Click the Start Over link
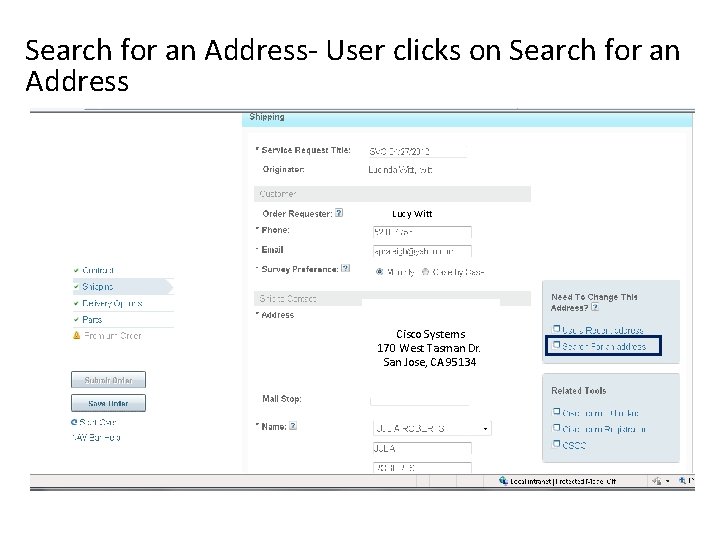Viewport: 720px width, 540px height. pos(97,422)
